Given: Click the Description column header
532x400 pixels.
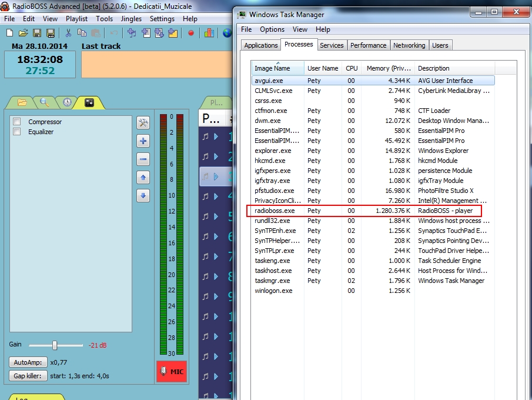Looking at the screenshot, I should tap(454, 68).
